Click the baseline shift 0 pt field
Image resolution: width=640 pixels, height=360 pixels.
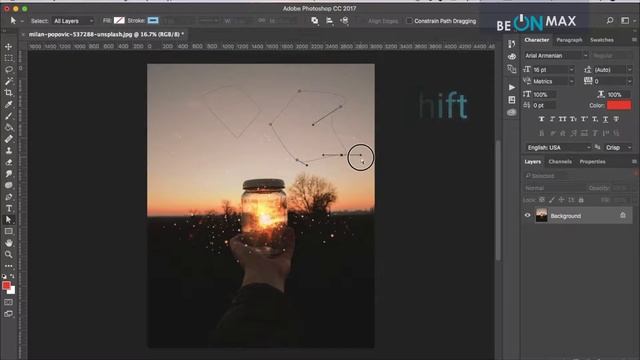[544, 106]
